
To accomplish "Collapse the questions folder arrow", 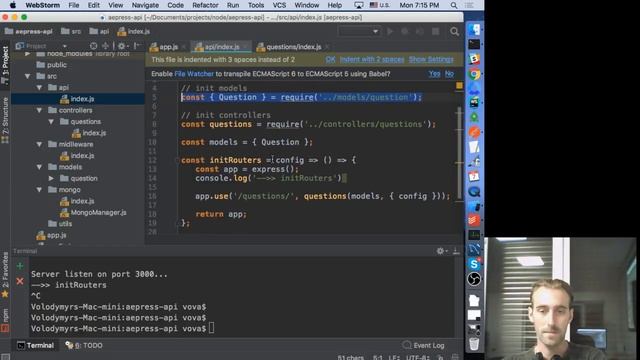I will pos(51,122).
